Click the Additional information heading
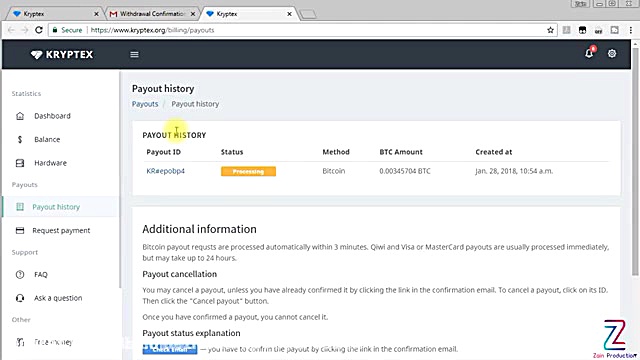Image resolution: width=640 pixels, height=360 pixels. [x=199, y=229]
